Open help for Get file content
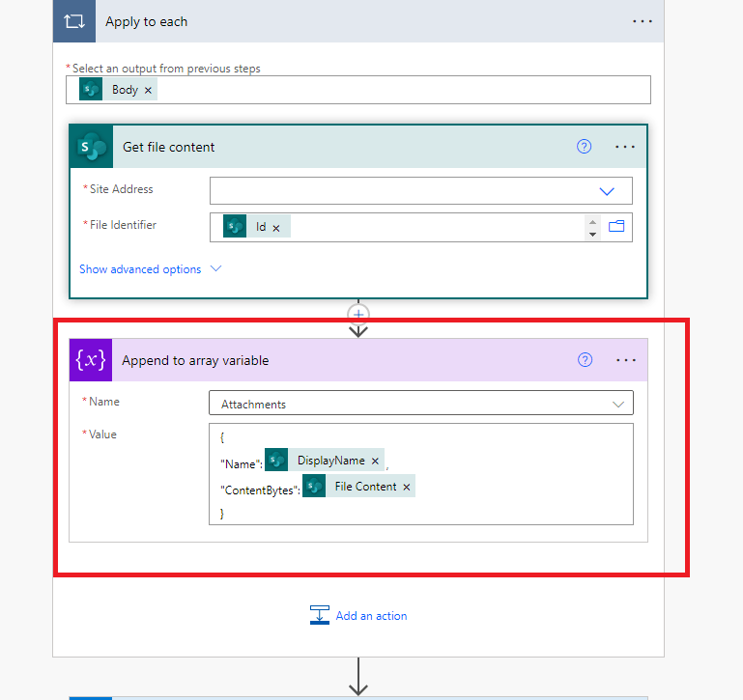The width and height of the screenshot is (743, 700). [x=584, y=147]
